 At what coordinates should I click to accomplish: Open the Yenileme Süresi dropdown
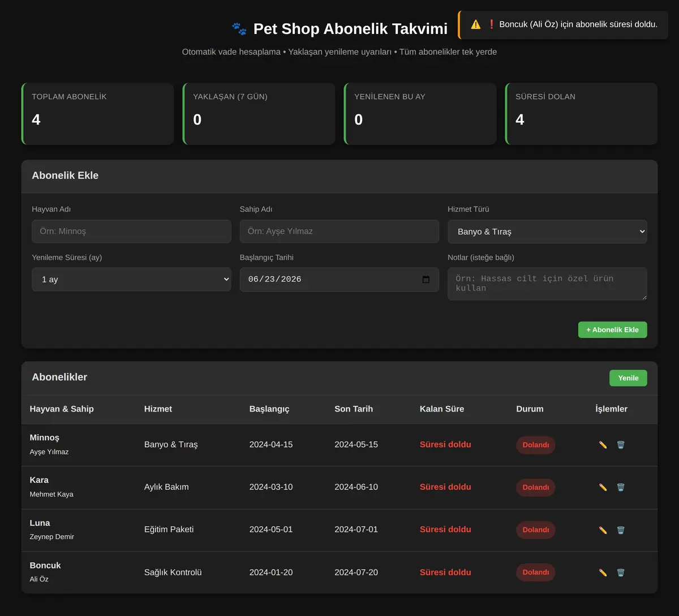click(x=131, y=280)
